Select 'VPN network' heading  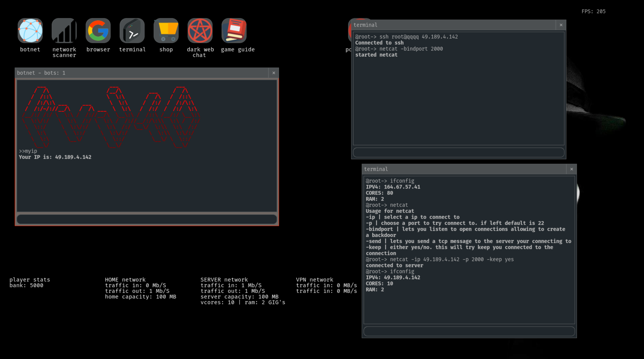coord(314,280)
